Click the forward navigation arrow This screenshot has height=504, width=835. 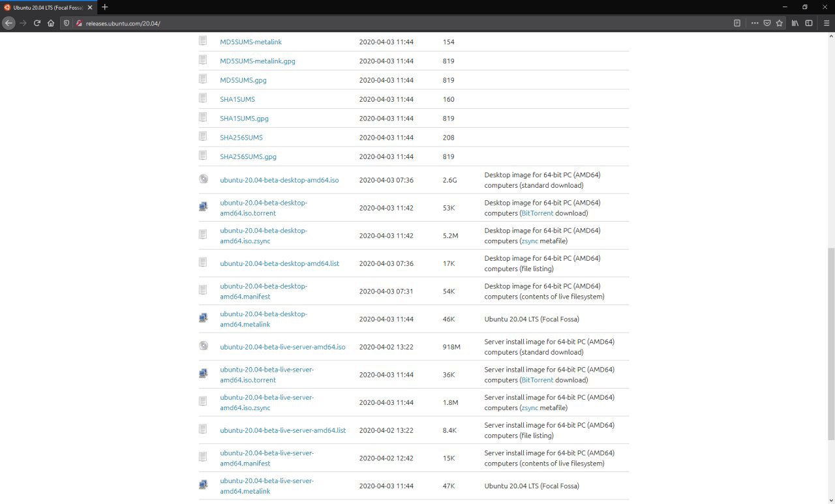[x=23, y=23]
